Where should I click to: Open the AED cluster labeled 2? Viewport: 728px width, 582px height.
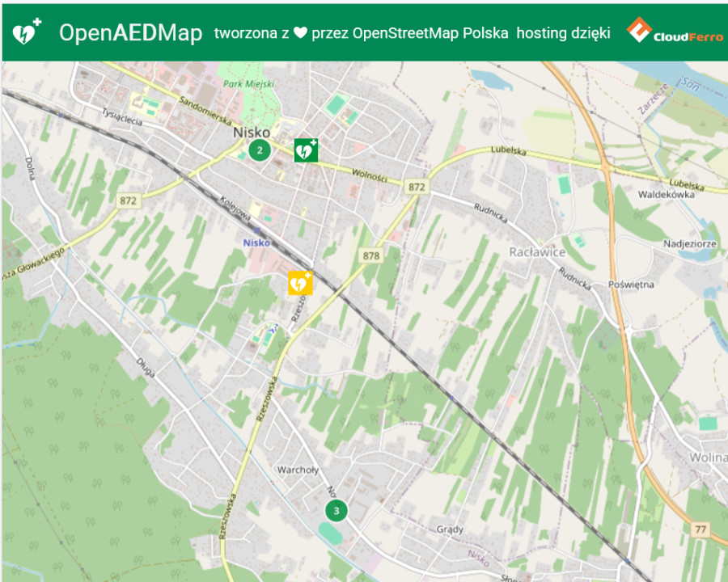pos(259,150)
